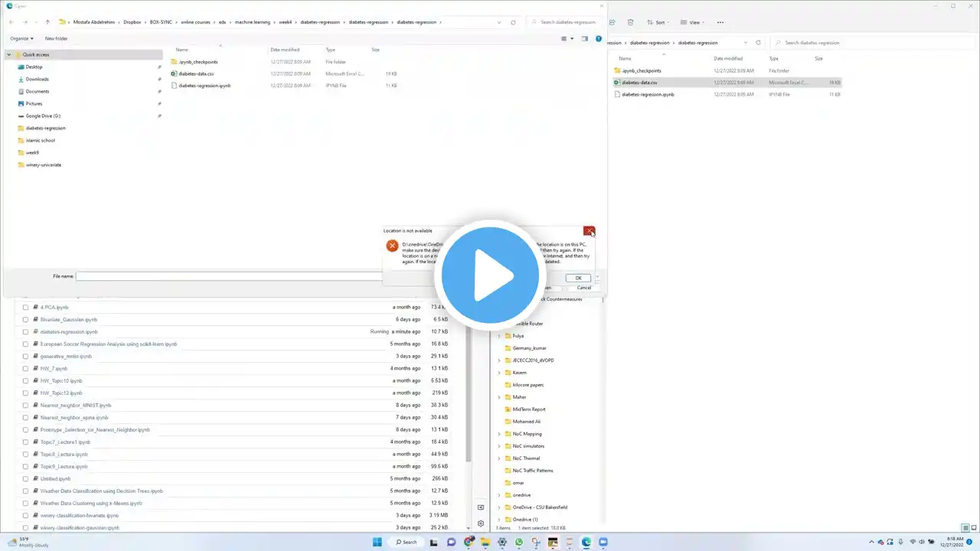Image resolution: width=980 pixels, height=551 pixels.
Task: Click the Back arrow in the Open dialog
Action: tap(13, 22)
